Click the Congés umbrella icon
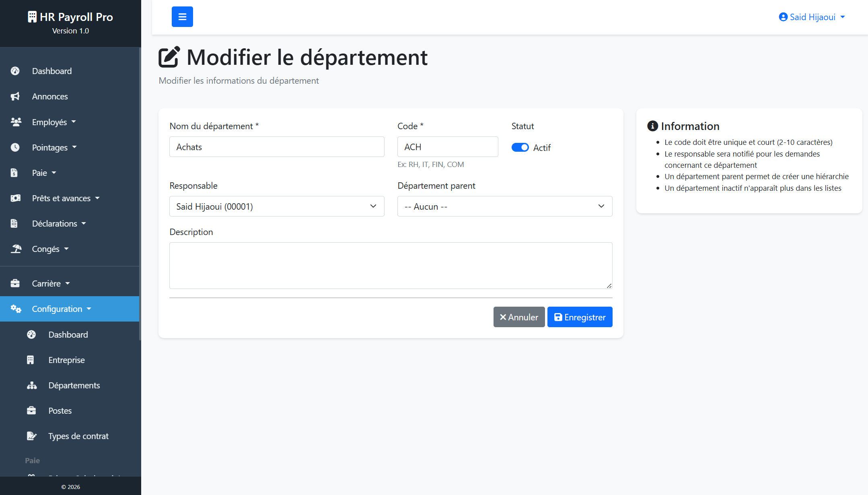 pos(16,249)
